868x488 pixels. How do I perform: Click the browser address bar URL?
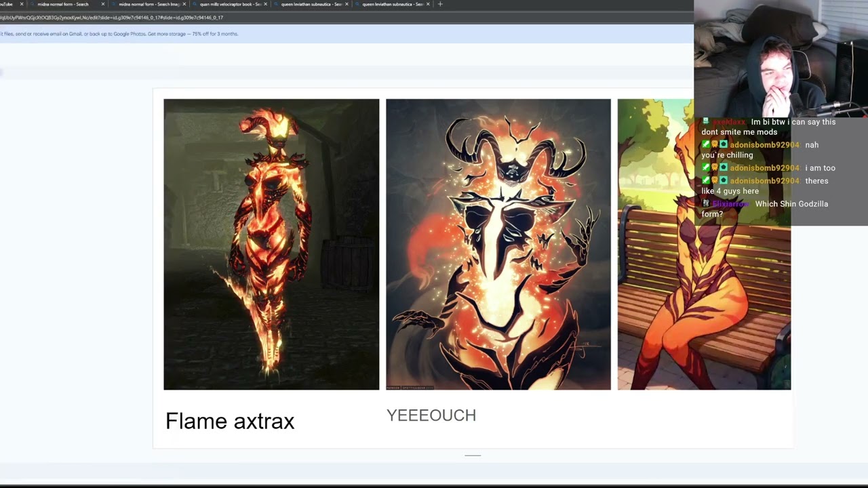tap(112, 18)
